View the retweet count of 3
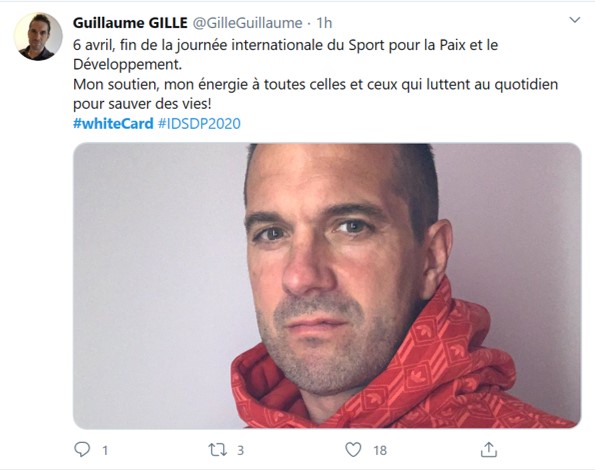Viewport: 595px width, 470px height. click(240, 451)
